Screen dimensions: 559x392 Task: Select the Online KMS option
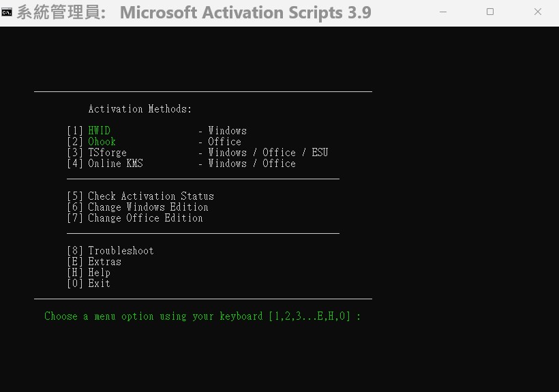point(115,164)
